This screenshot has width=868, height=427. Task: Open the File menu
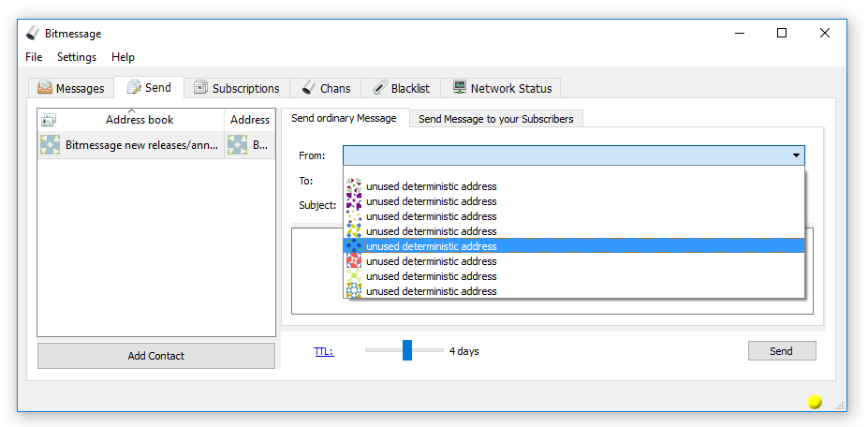34,57
